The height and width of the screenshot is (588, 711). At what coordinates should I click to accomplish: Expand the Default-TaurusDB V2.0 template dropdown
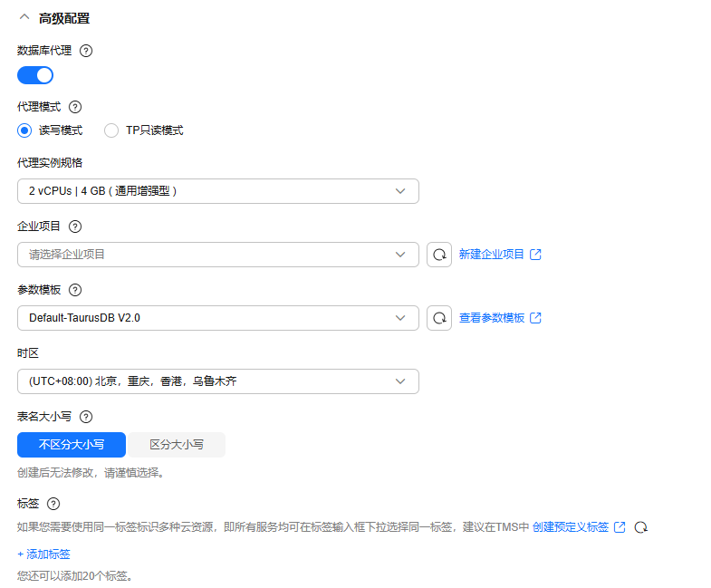218,318
